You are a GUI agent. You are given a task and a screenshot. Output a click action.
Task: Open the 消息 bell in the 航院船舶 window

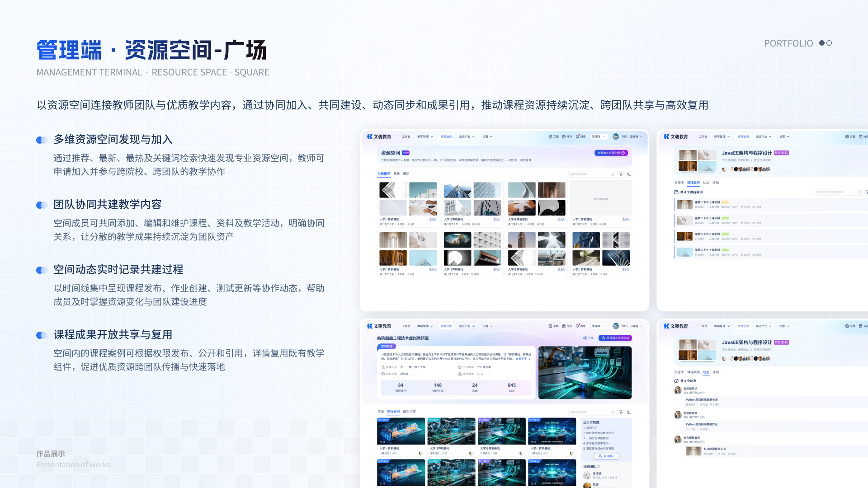577,326
